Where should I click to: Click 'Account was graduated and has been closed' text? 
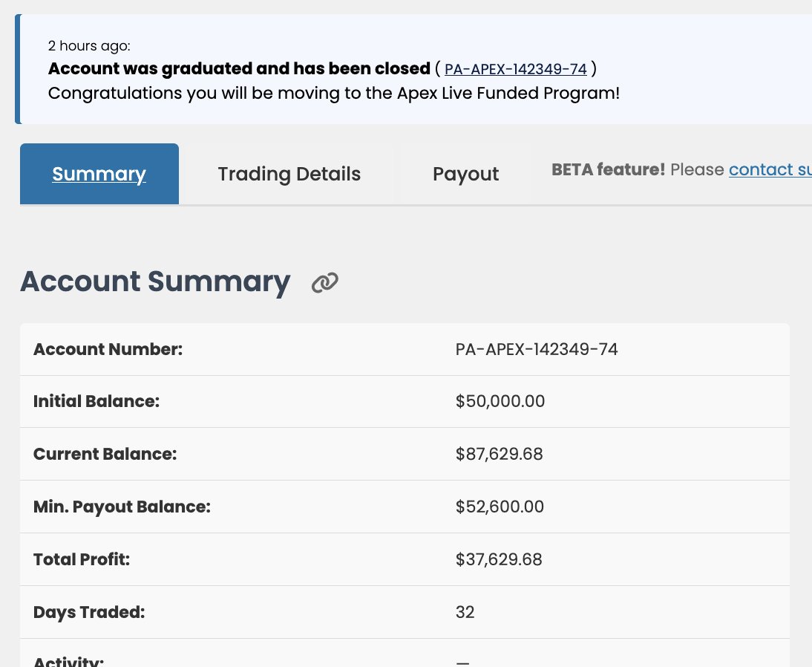(x=239, y=68)
